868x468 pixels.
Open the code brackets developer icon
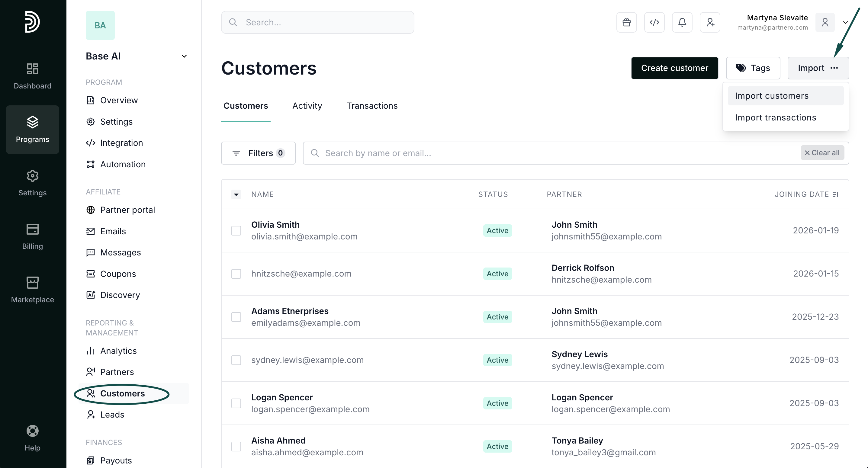(654, 22)
